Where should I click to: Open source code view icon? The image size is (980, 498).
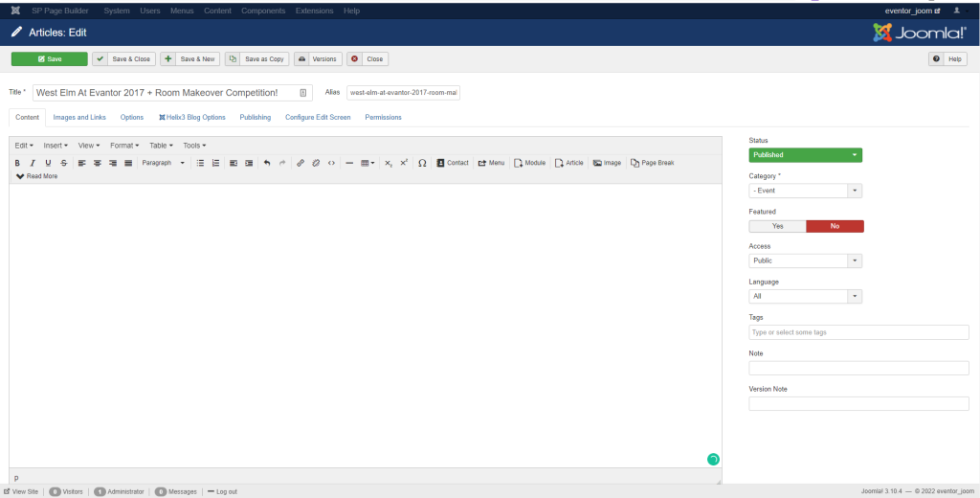click(x=331, y=163)
